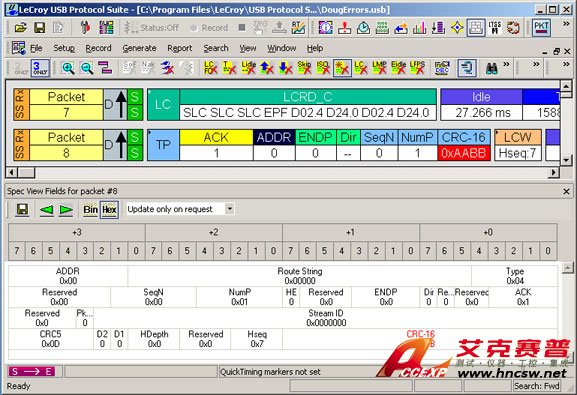Toggle the Hex display format
The height and width of the screenshot is (395, 577).
[x=109, y=210]
